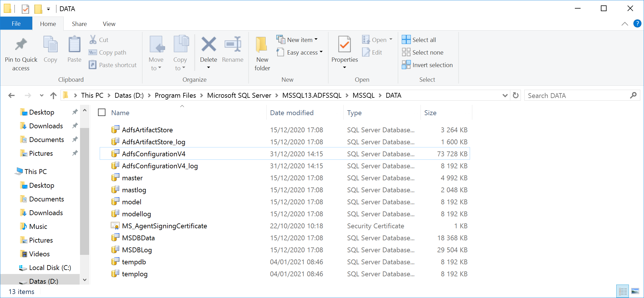Switch to the Home ribbon tab
This screenshot has height=298, width=644.
(48, 24)
